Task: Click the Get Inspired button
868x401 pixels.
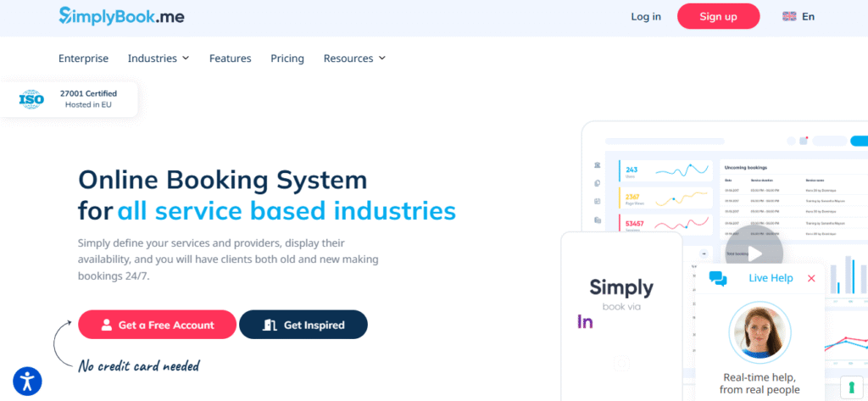Action: coord(303,325)
